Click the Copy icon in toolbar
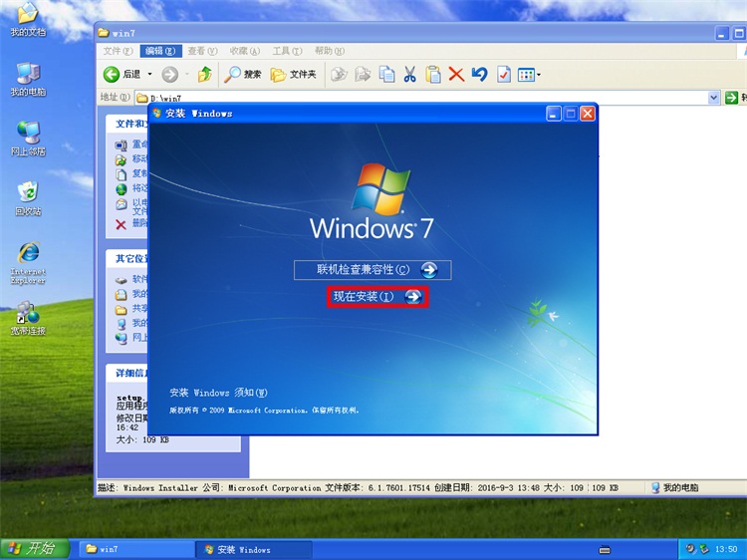Image resolution: width=747 pixels, height=560 pixels. (x=386, y=75)
